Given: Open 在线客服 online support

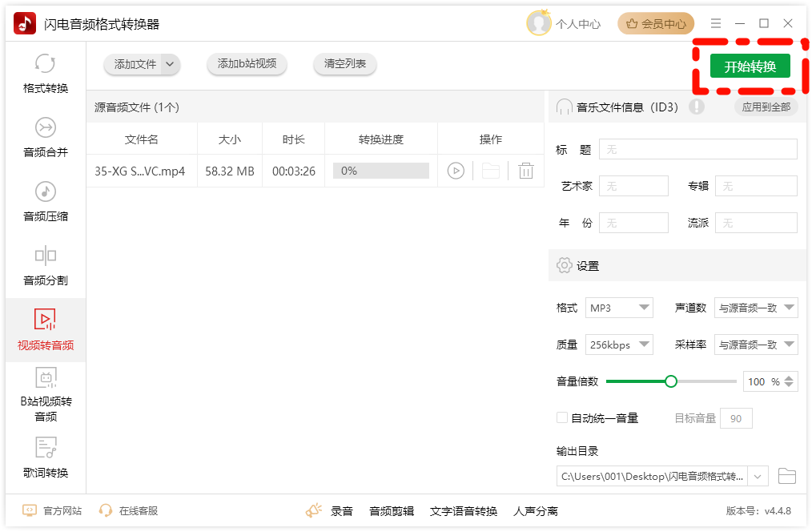Looking at the screenshot, I should [x=128, y=510].
